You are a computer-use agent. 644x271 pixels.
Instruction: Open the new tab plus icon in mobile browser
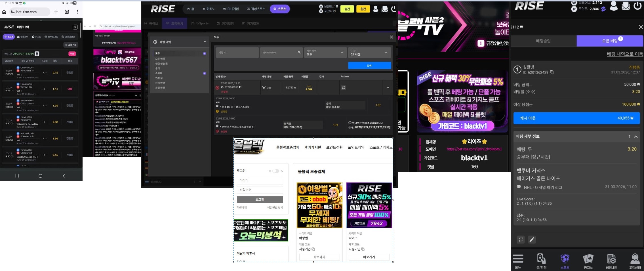pos(56,12)
